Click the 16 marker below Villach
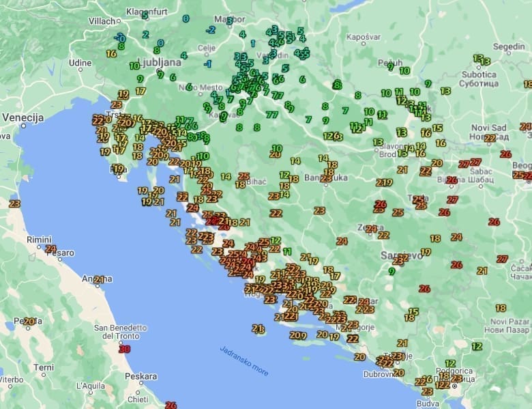The image size is (532, 409). coord(111,53)
